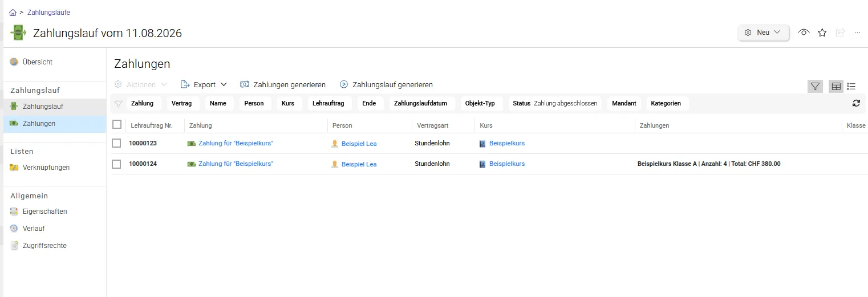Check the select-all header checkbox
868x297 pixels.
pos(117,124)
